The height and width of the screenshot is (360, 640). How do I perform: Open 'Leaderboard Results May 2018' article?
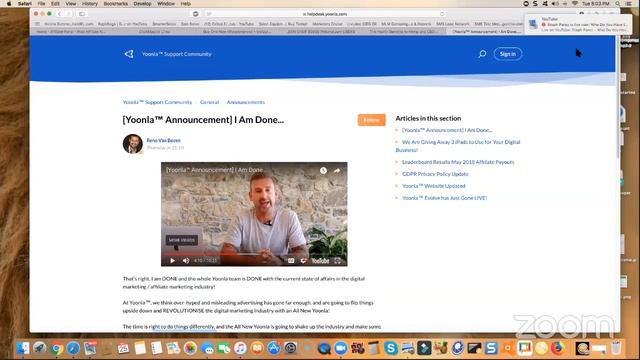coord(458,162)
